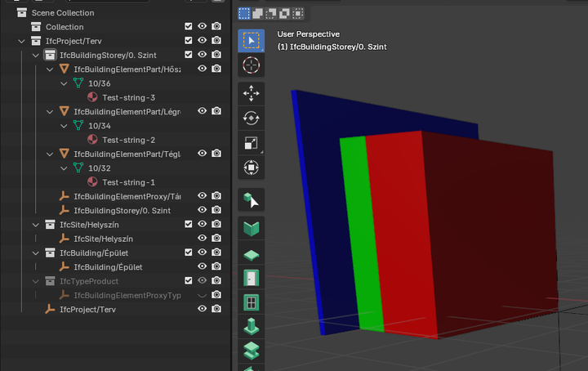588x371 pixels.
Task: Select the green Door tool
Action: pyautogui.click(x=251, y=279)
